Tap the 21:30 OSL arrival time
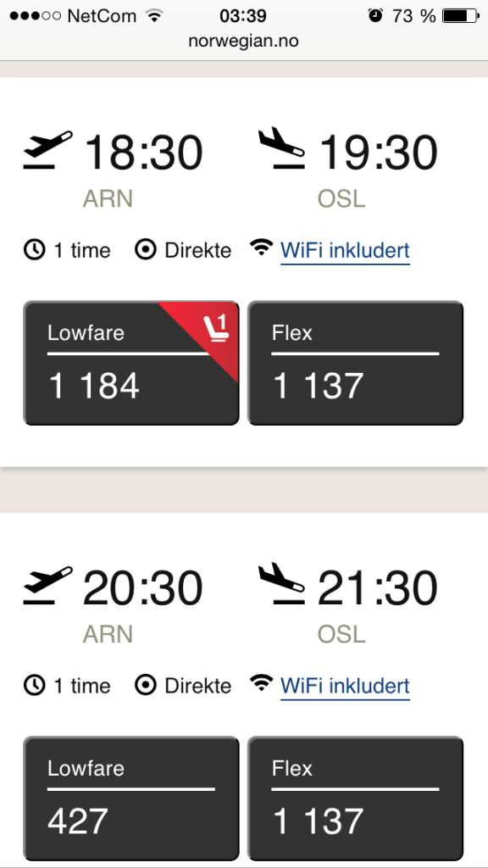Viewport: 488px width, 868px height. pyautogui.click(x=378, y=588)
